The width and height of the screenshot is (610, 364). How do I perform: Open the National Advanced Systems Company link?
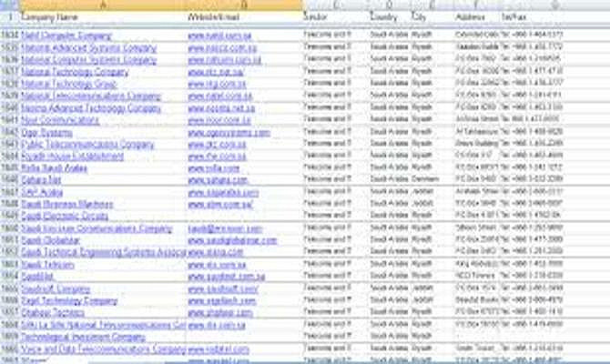89,48
